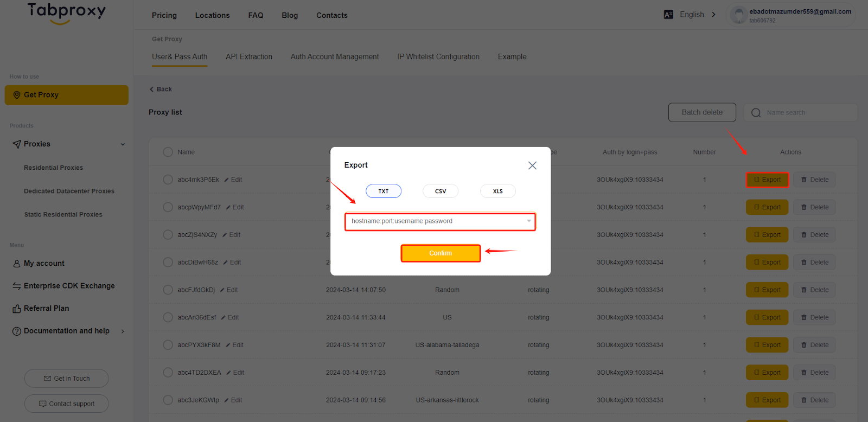This screenshot has height=422, width=868.
Task: Open the FAQ page
Action: point(256,15)
